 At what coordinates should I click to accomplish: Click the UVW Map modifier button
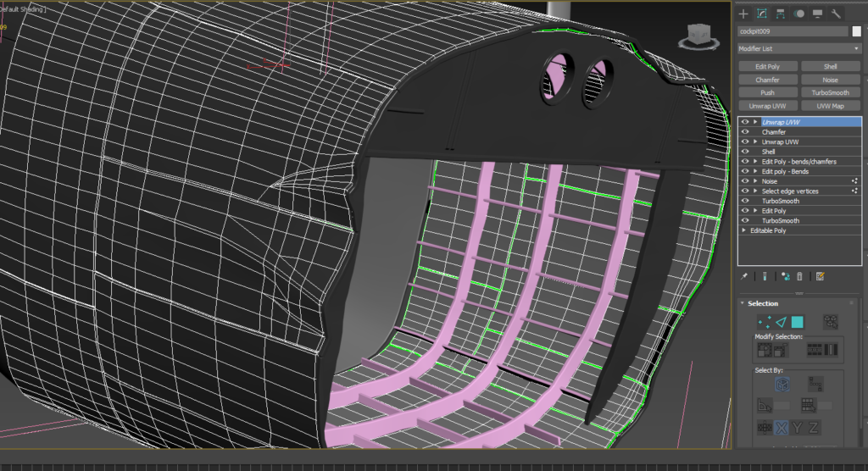[x=831, y=106]
